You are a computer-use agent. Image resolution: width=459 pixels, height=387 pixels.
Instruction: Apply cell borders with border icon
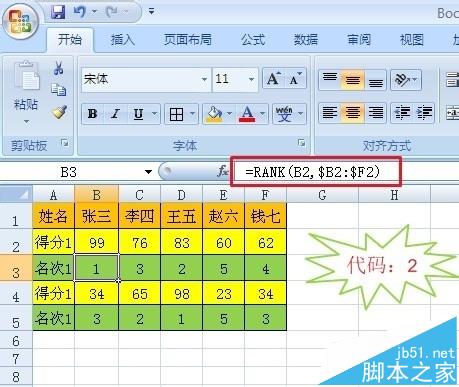[176, 114]
